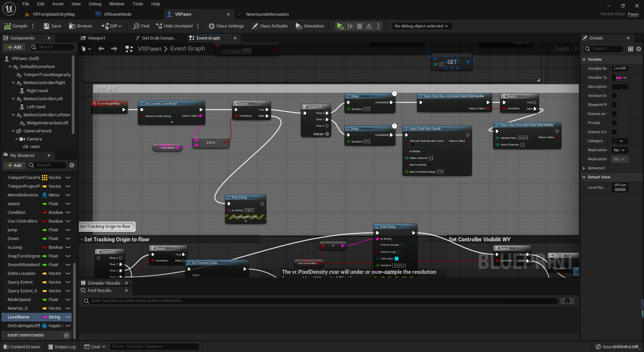Toggle Is Global checkbox on Voice Chat node
Screen dimensions: 644x352
point(423,151)
